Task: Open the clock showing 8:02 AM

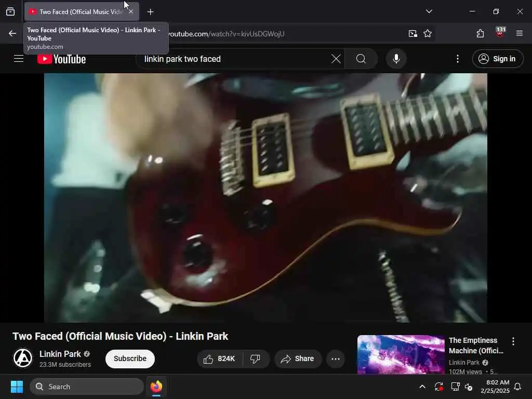Action: pyautogui.click(x=495, y=387)
